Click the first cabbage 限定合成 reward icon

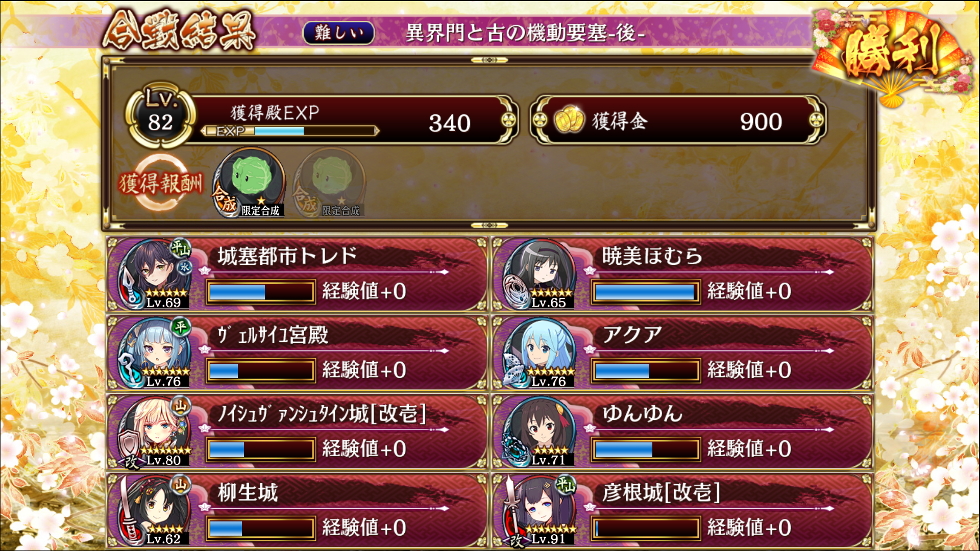tap(249, 183)
